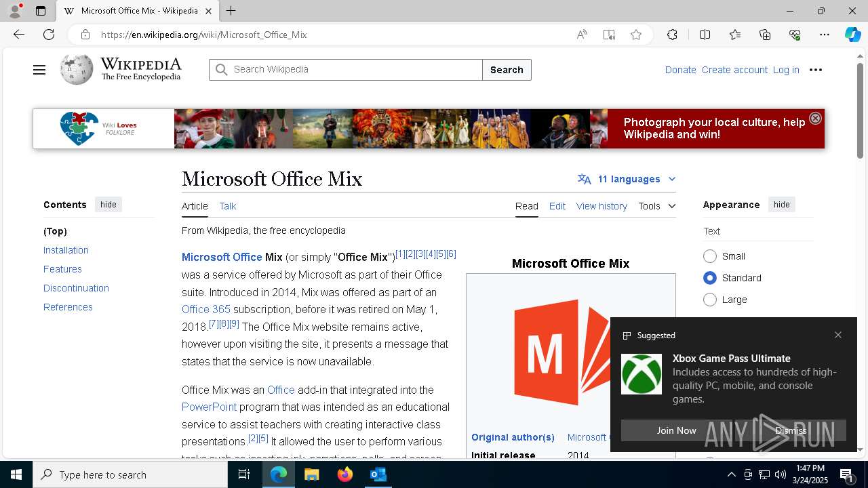Open Extensions puzzle icon
This screenshot has width=868, height=488.
click(672, 35)
